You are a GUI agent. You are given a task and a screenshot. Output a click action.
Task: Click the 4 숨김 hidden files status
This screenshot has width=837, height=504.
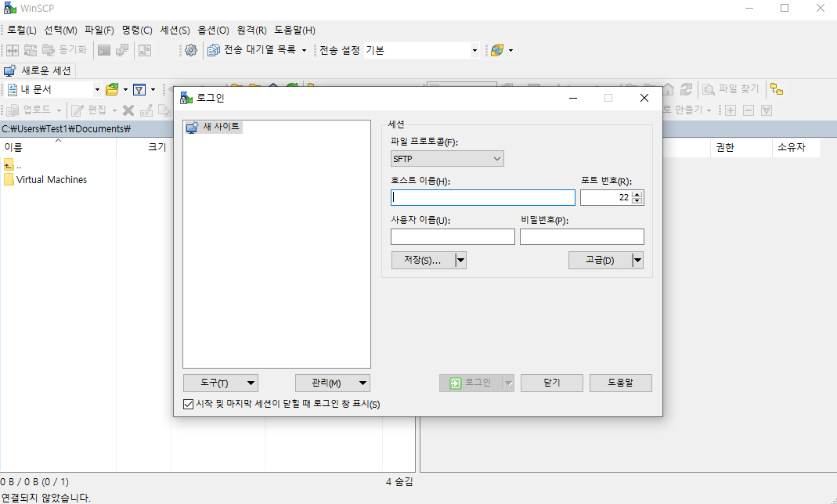pyautogui.click(x=399, y=482)
